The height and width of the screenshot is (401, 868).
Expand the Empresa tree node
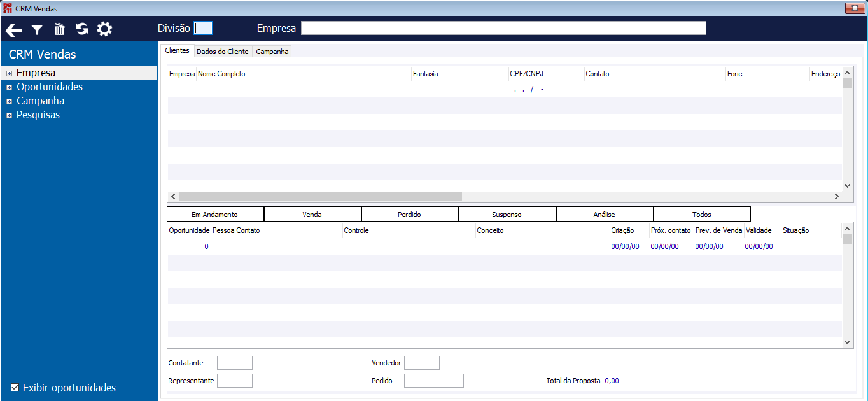(9, 74)
